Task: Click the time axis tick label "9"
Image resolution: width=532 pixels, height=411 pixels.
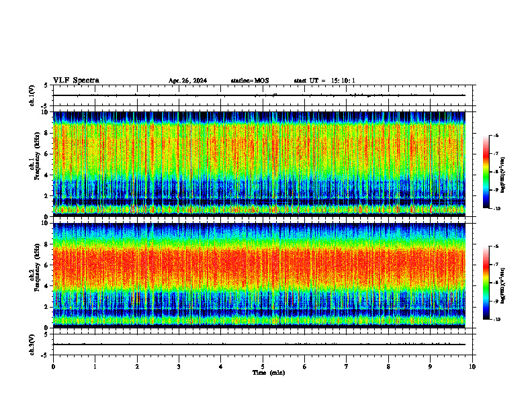Action: coord(430,367)
